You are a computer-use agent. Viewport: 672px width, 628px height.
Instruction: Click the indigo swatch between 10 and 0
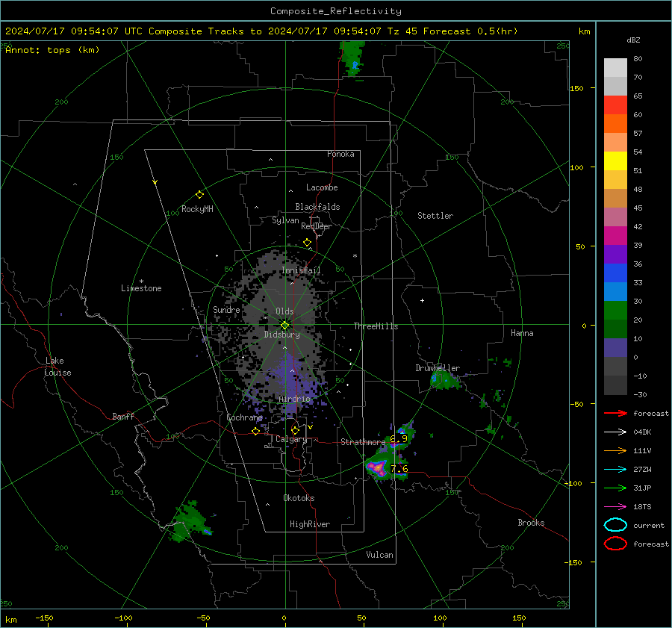coord(615,348)
